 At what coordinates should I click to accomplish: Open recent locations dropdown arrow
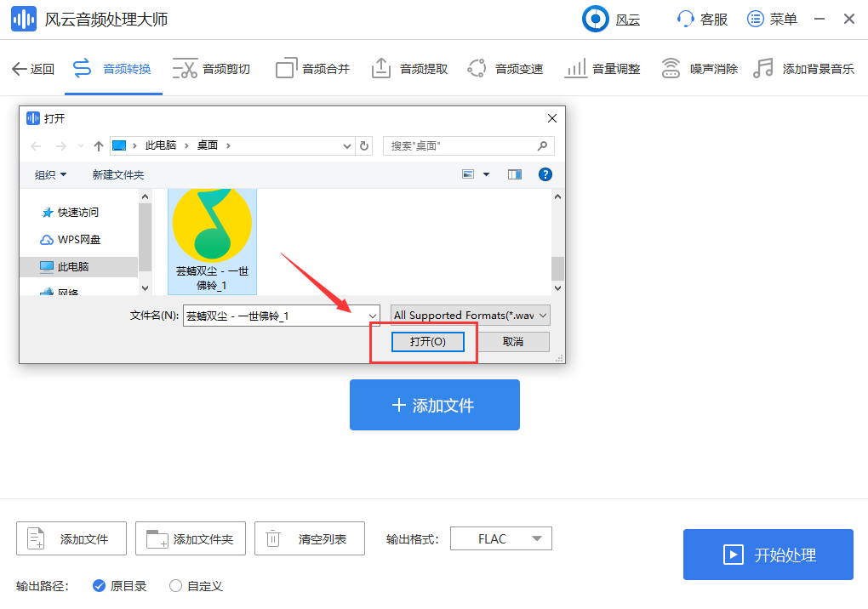[81, 146]
